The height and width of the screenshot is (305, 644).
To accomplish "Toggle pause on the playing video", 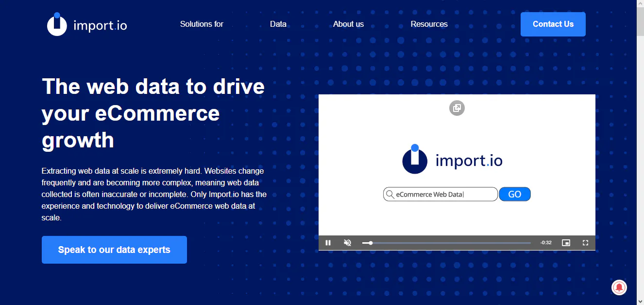I will 328,242.
